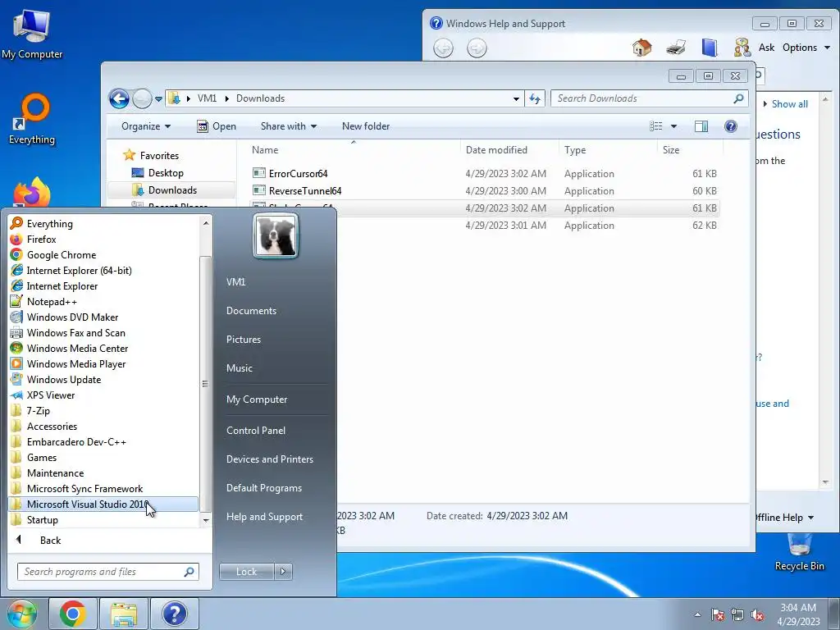Image resolution: width=840 pixels, height=630 pixels.
Task: Open My Computer desktop icon
Action: pyautogui.click(x=32, y=34)
